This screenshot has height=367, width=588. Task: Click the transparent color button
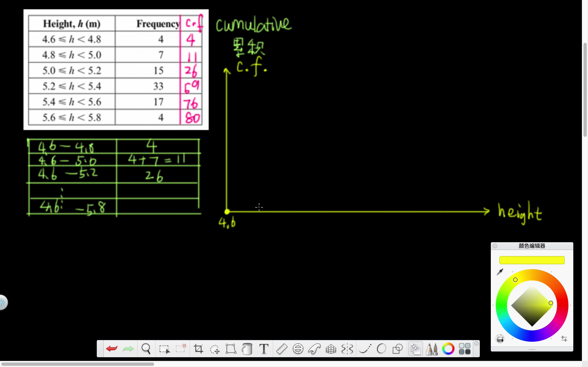coord(500,338)
